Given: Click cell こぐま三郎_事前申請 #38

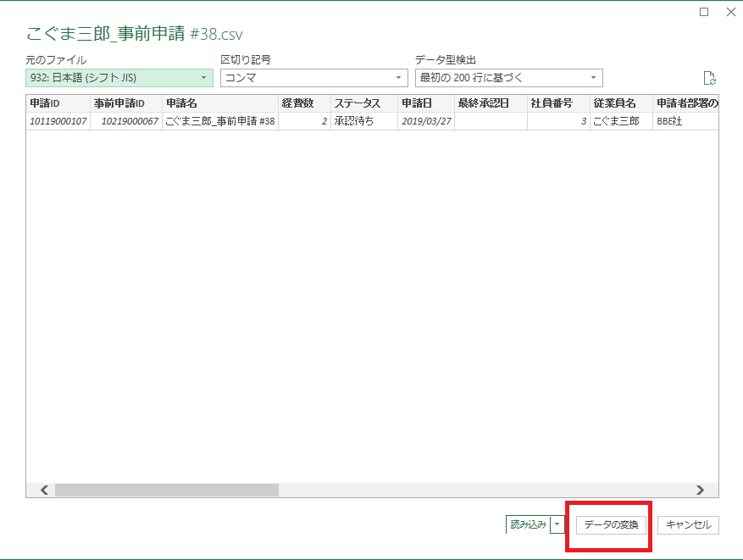Looking at the screenshot, I should (220, 121).
